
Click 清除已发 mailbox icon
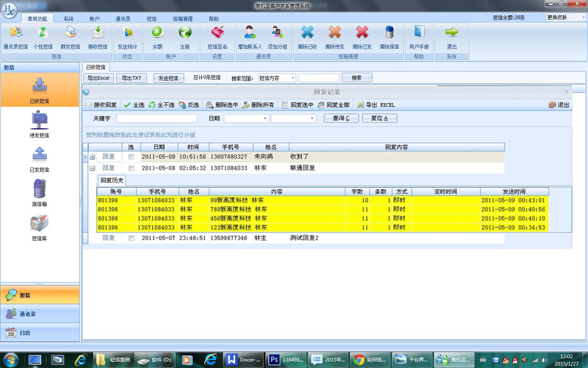point(362,38)
